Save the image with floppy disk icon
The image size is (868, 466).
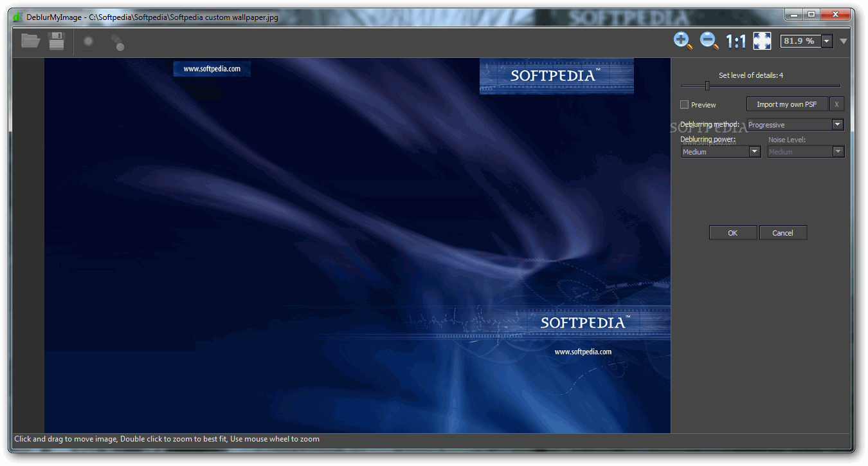tap(57, 41)
